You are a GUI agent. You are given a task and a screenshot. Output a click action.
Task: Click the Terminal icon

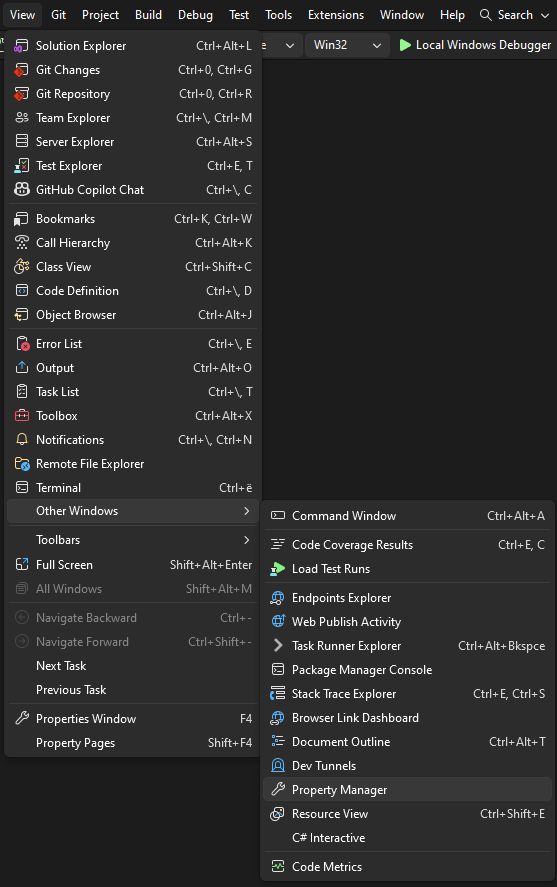coord(21,488)
